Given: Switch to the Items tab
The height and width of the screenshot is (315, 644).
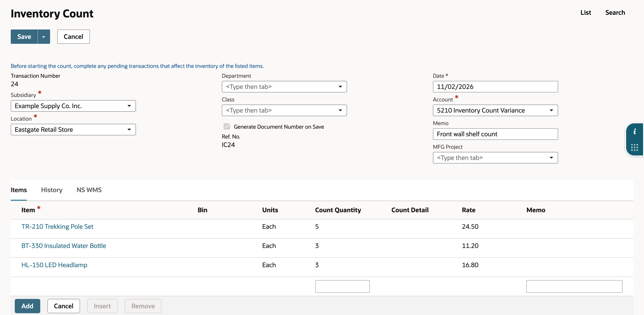Looking at the screenshot, I should pos(19,190).
